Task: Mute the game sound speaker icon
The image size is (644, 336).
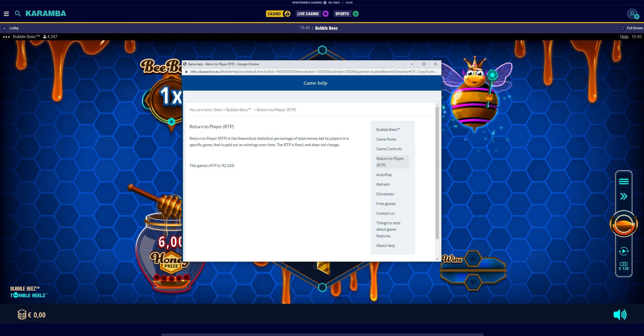Action: tap(620, 315)
